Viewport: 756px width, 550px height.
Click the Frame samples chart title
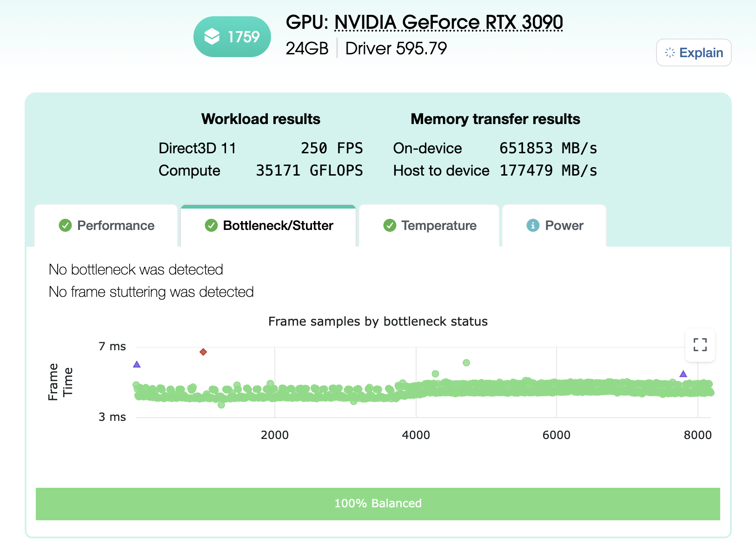(x=378, y=321)
